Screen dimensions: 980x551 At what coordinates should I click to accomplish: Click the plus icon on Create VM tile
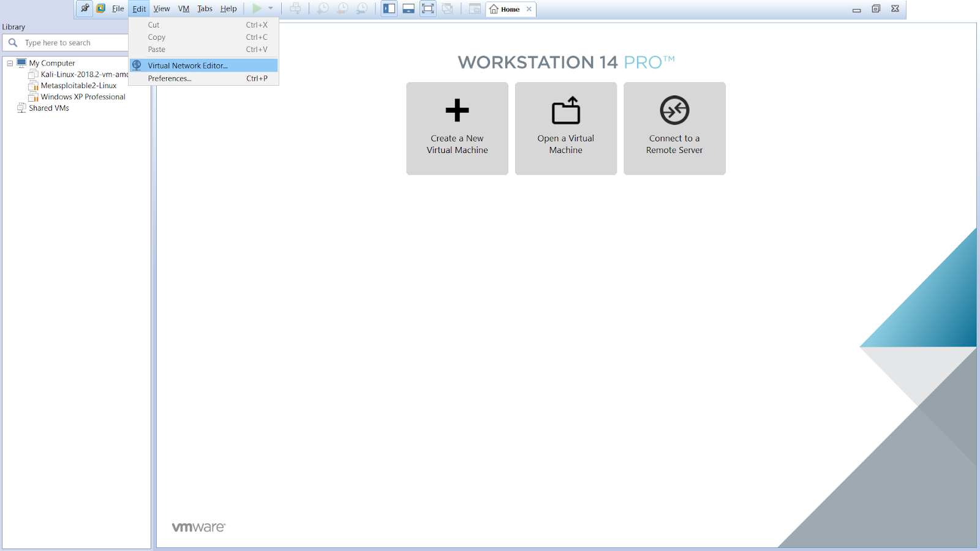[x=457, y=110]
